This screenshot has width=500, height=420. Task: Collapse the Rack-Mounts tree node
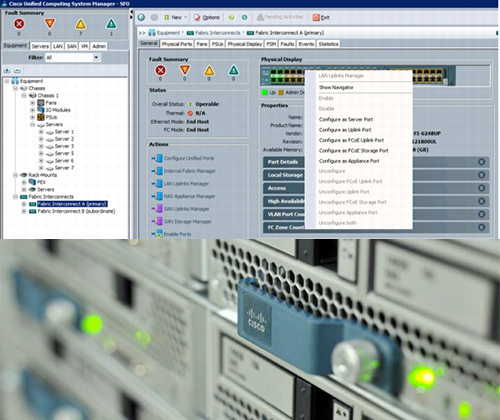[15, 175]
